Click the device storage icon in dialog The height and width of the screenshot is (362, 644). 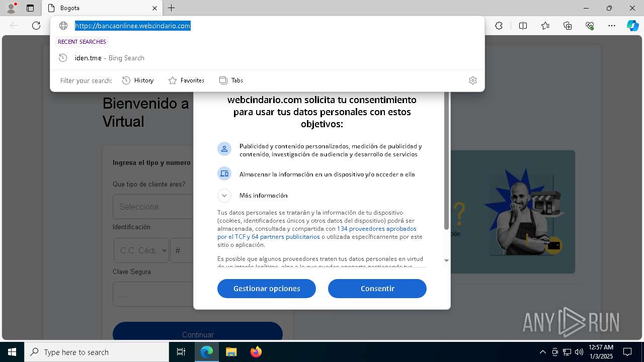(224, 174)
